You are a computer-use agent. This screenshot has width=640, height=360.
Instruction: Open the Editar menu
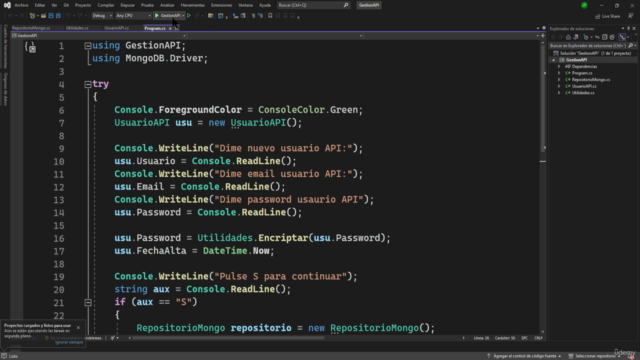pyautogui.click(x=40, y=5)
